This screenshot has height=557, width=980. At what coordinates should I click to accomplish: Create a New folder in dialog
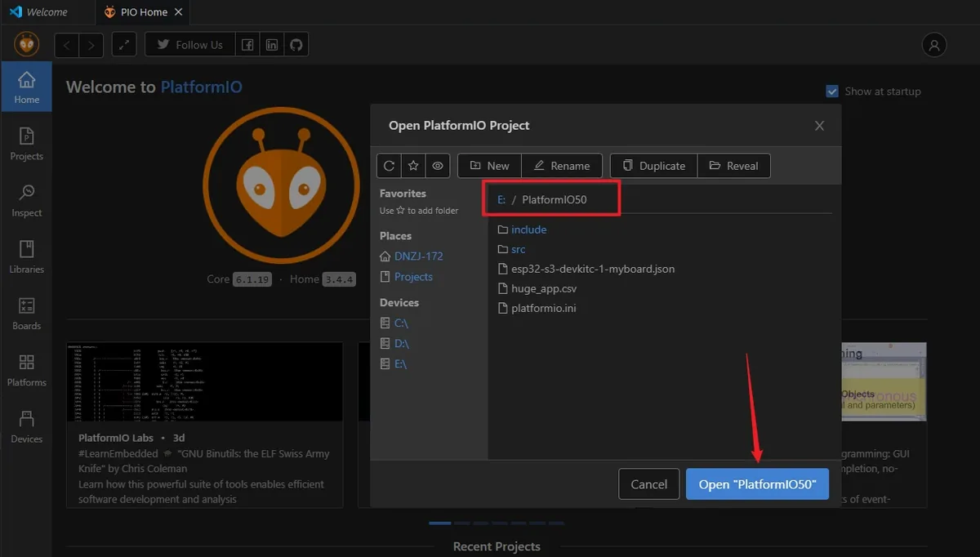click(x=489, y=166)
